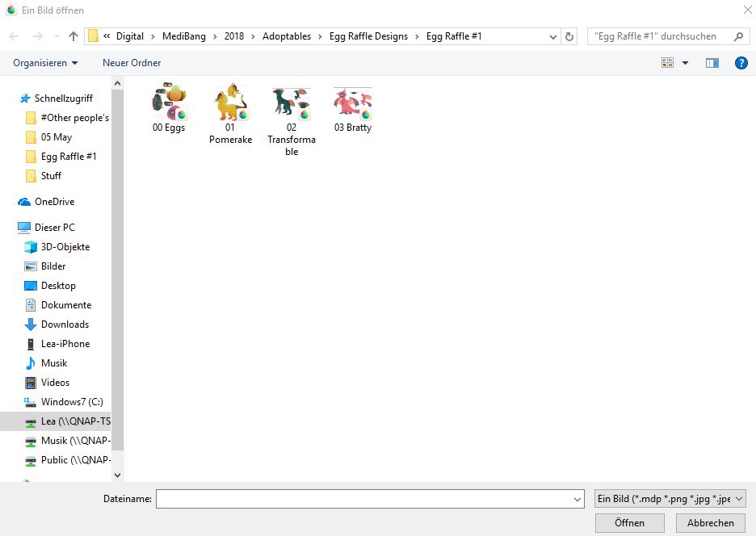756x536 pixels.
Task: Open the file type filter dropdown
Action: point(669,500)
